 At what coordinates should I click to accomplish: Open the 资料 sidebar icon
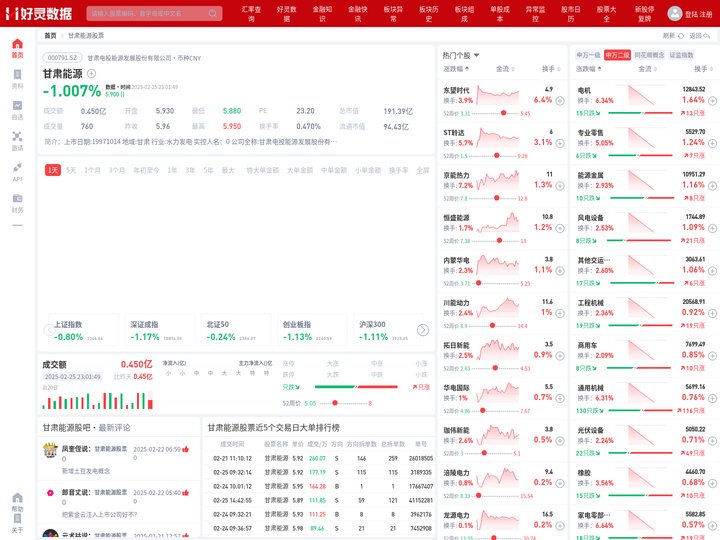(17, 79)
